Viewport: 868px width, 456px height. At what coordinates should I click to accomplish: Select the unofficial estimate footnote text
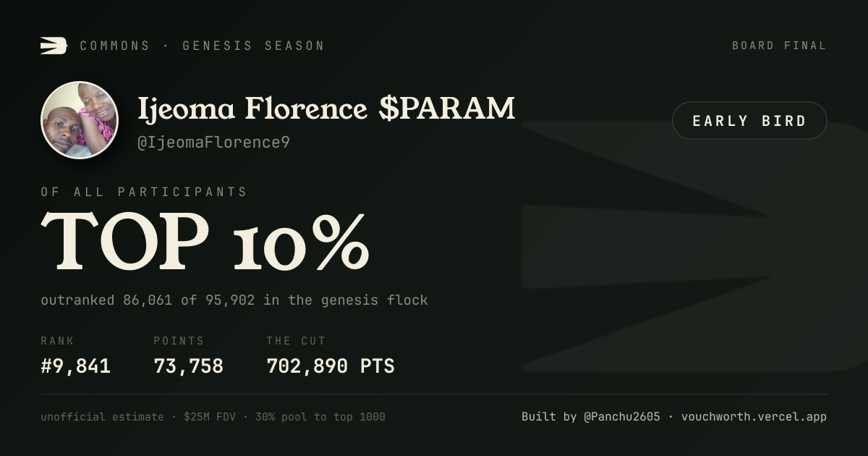click(213, 417)
